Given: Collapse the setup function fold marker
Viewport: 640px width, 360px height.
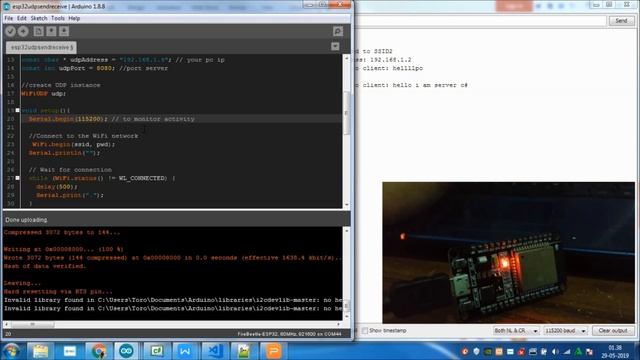Looking at the screenshot, I should tap(18, 110).
